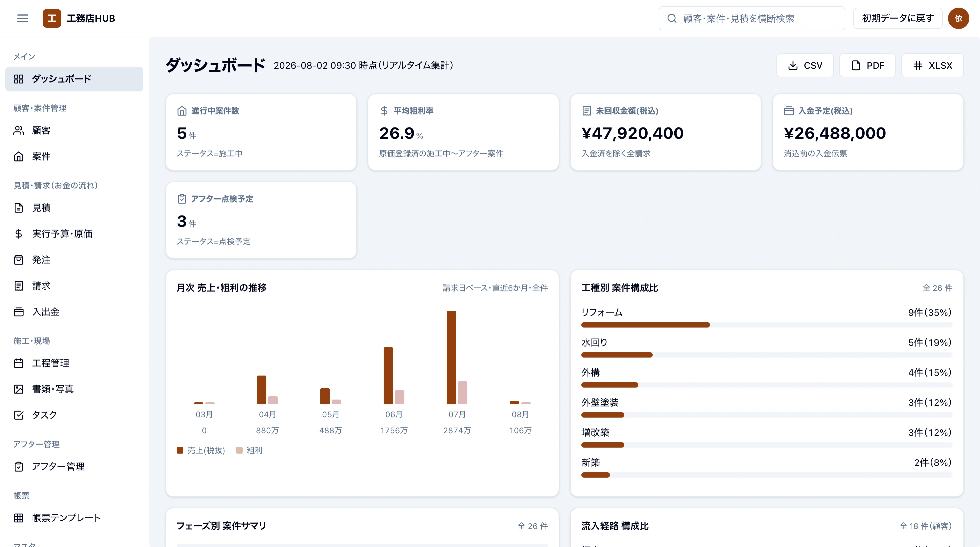980x547 pixels.
Task: Click the 工務店HUB logo icon
Action: pos(52,18)
